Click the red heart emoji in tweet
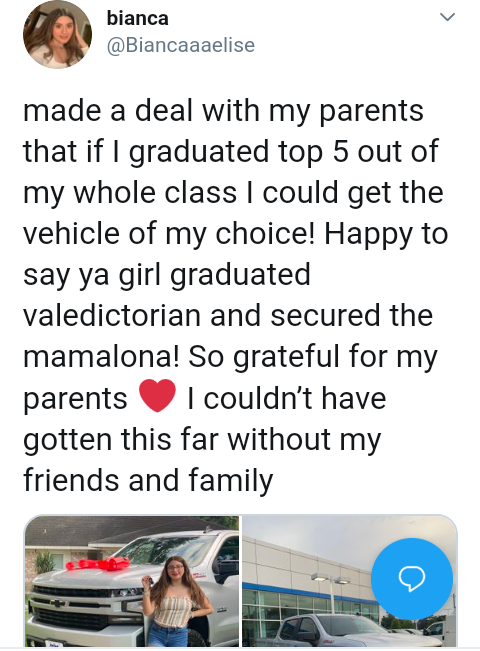480x651 pixels. click(157, 396)
